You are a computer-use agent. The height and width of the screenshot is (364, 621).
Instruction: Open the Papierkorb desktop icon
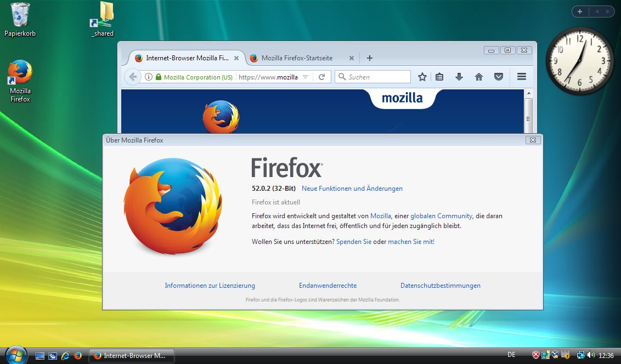click(20, 19)
